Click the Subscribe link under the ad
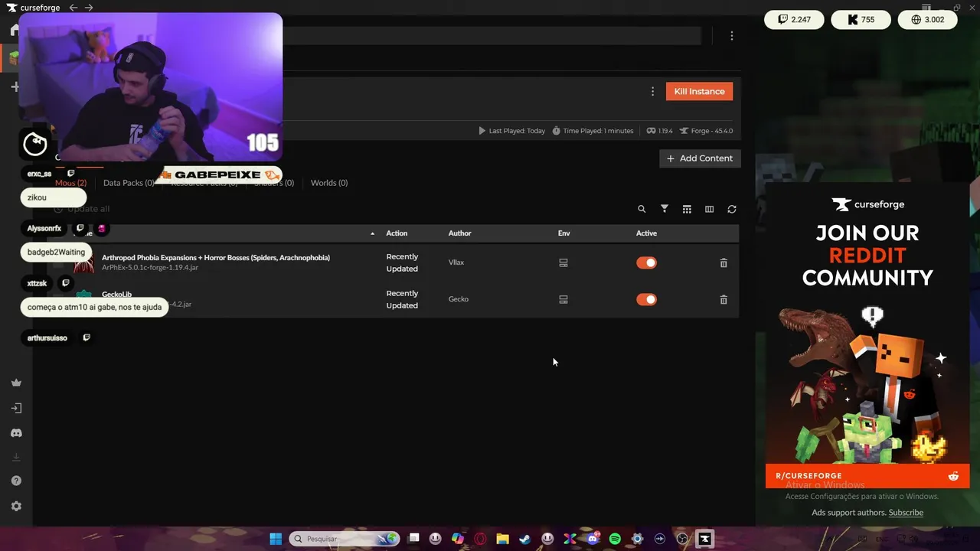 coord(906,513)
